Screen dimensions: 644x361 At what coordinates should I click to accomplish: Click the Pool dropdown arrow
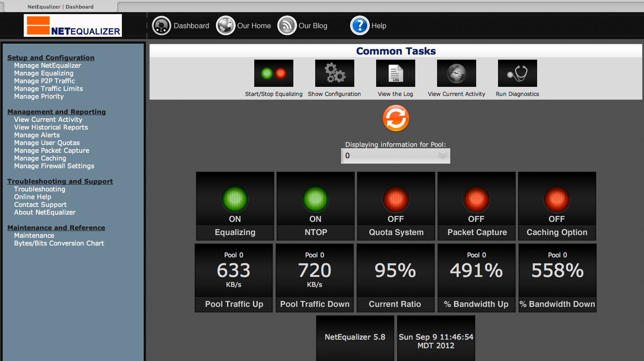tap(443, 156)
